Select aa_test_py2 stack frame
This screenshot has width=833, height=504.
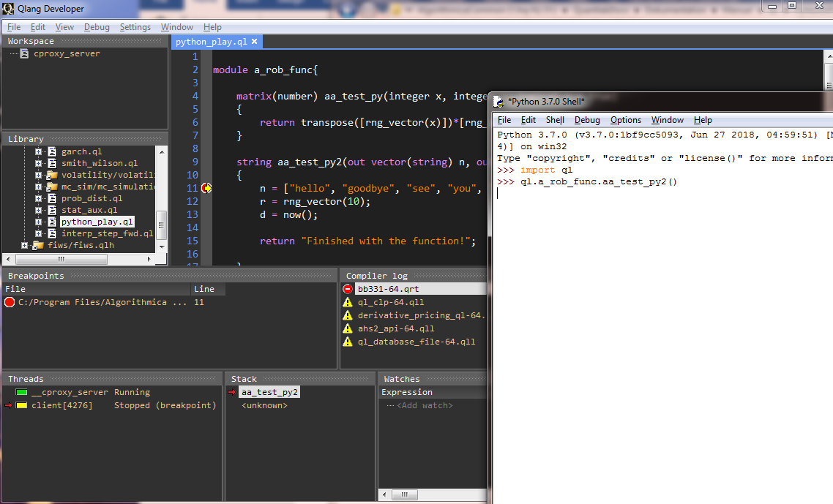coord(269,393)
